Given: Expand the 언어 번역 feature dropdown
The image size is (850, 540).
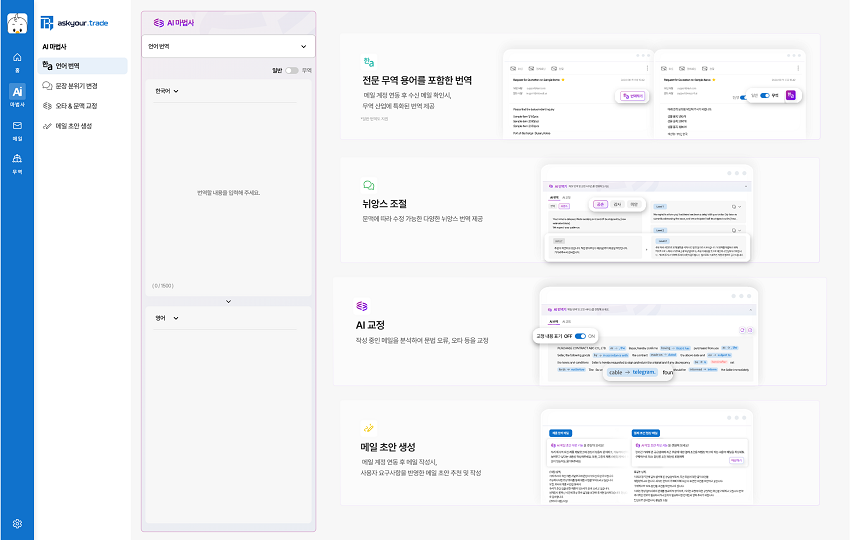Looking at the screenshot, I should [x=228, y=46].
